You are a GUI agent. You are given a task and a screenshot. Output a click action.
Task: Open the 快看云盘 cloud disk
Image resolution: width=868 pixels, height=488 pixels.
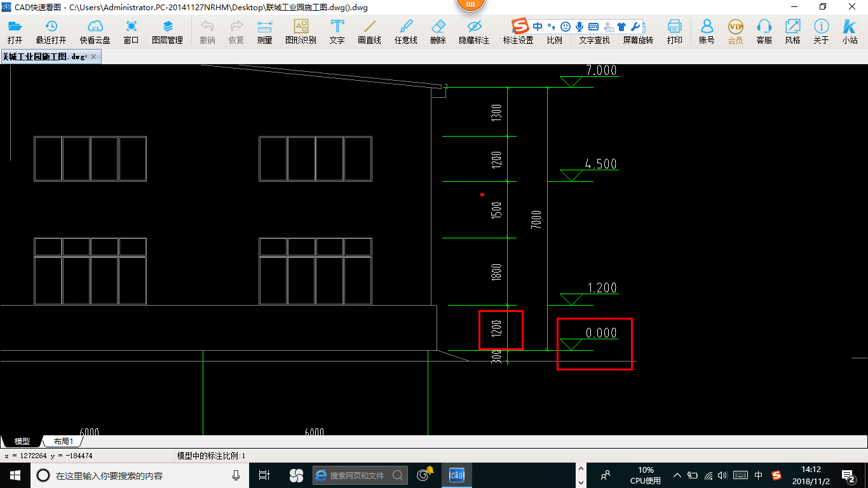(x=95, y=32)
